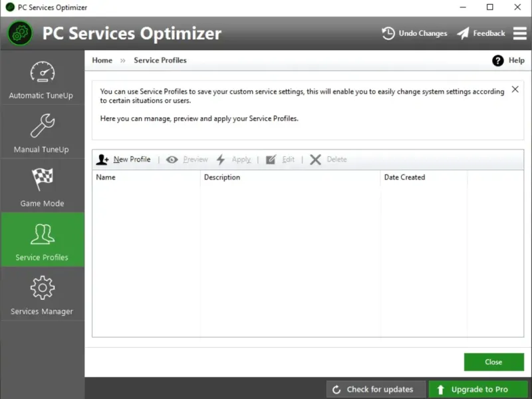The width and height of the screenshot is (532, 399).
Task: Click Check for updates button text
Action: 380,390
